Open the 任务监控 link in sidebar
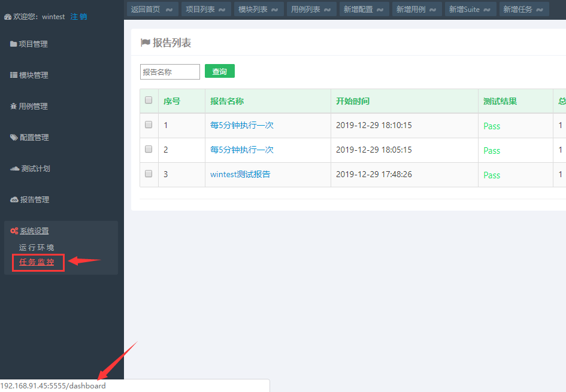Screen dimensions: 566x392 click(37, 262)
